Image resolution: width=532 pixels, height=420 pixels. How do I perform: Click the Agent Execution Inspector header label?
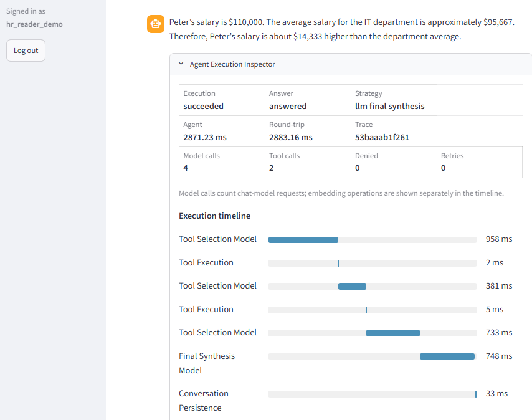(232, 64)
